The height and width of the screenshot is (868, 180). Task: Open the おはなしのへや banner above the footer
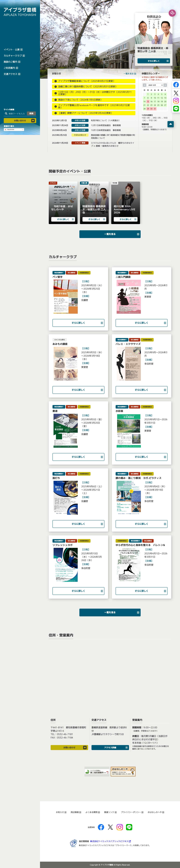pyautogui.click(x=123, y=772)
